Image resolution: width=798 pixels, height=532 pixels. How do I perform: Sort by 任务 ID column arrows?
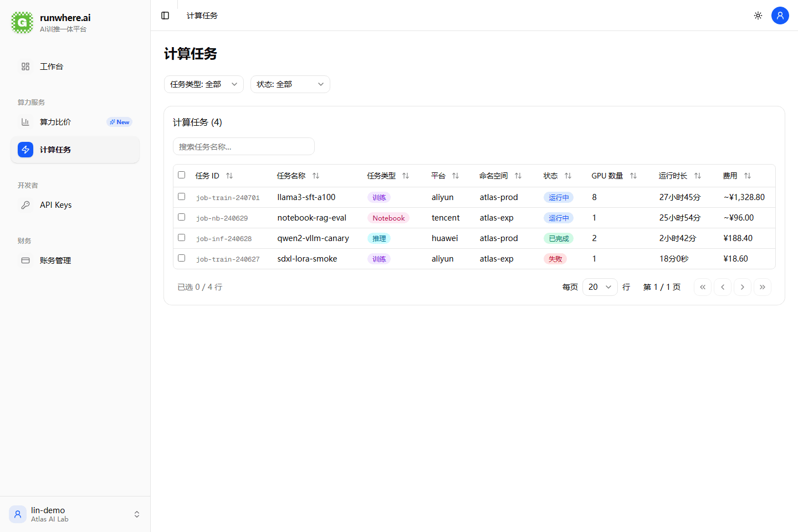[x=229, y=176]
